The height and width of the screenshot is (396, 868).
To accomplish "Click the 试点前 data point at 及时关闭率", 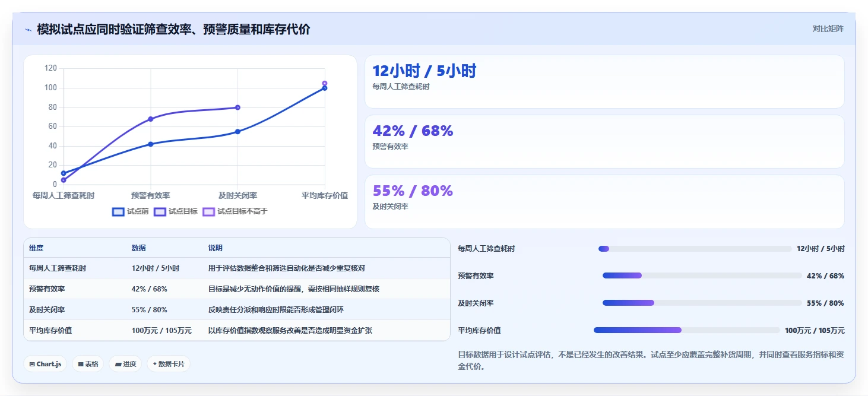I will (237, 132).
